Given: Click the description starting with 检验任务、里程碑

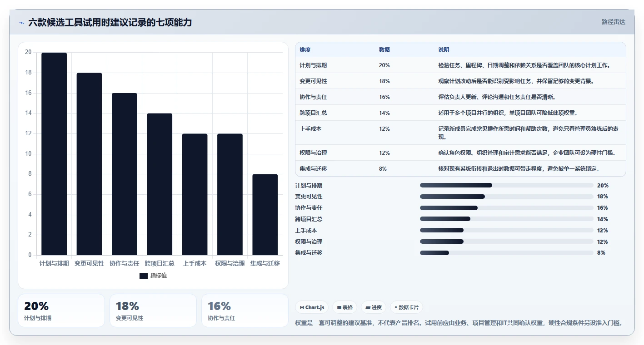Looking at the screenshot, I should click(x=524, y=65).
